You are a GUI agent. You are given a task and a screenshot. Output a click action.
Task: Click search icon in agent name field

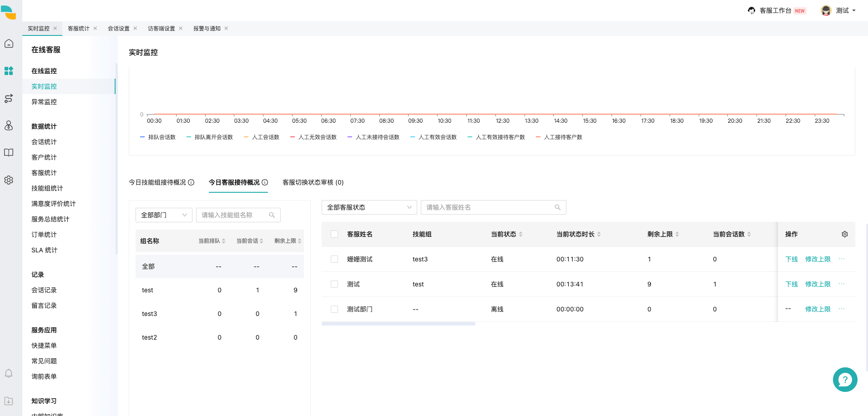coord(558,207)
